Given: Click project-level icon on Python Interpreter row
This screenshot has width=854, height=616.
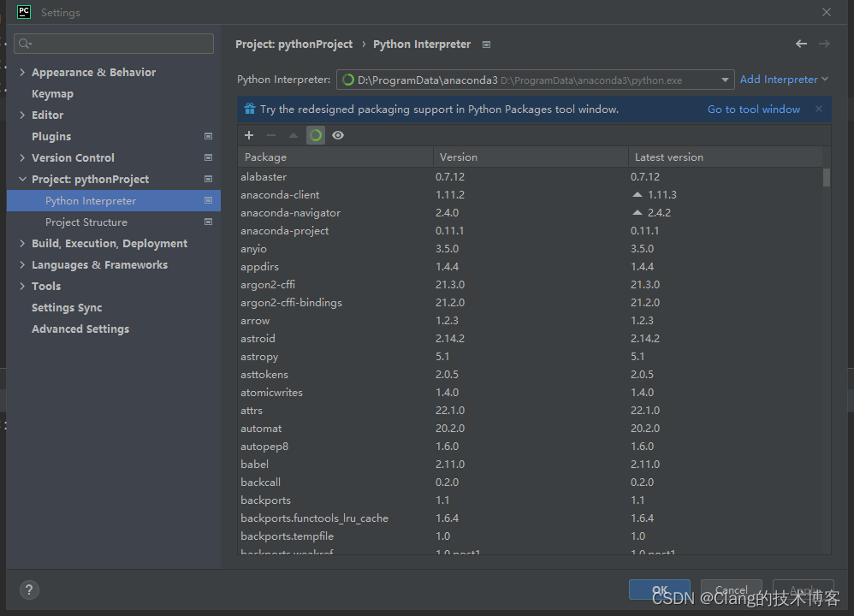Looking at the screenshot, I should point(208,200).
